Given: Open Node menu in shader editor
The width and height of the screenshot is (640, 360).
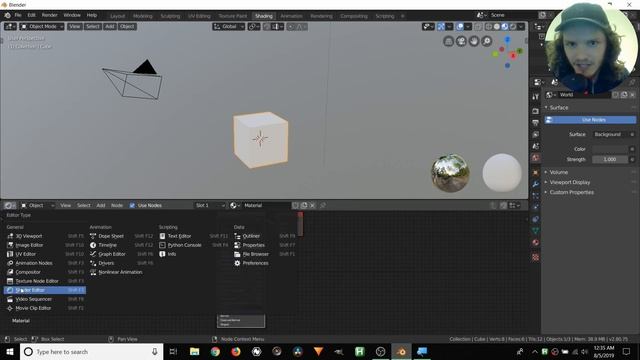Looking at the screenshot, I should (x=117, y=205).
